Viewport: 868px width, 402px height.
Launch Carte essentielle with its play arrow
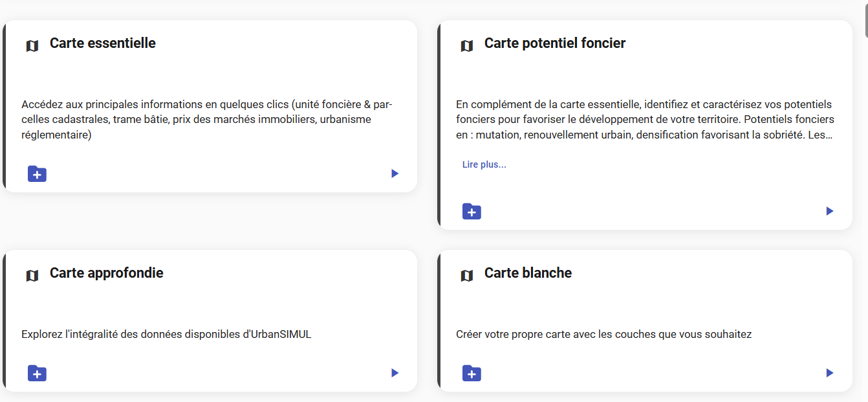[395, 173]
